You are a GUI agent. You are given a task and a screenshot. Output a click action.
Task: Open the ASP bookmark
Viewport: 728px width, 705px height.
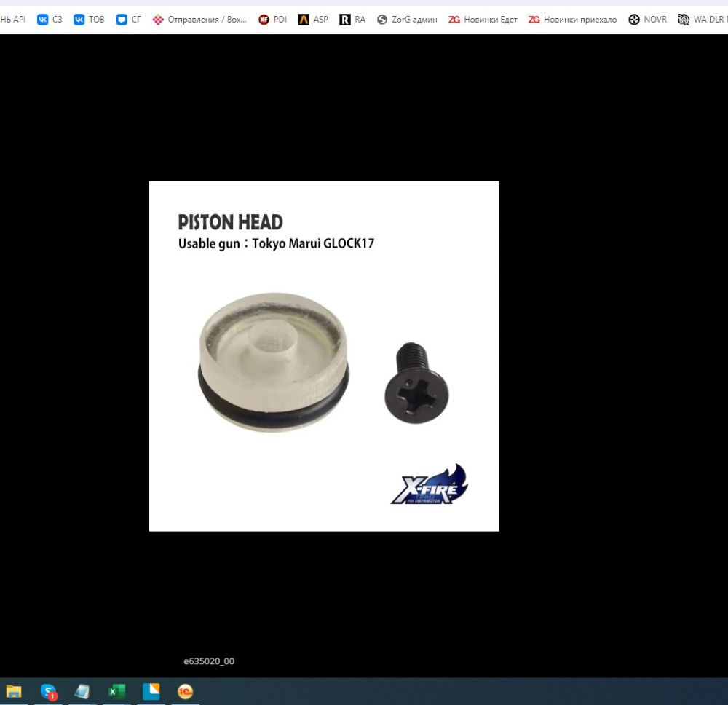pos(313,20)
